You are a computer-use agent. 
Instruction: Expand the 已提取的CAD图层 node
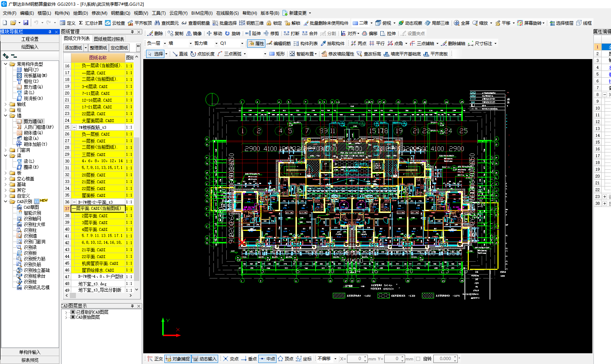tap(66, 312)
